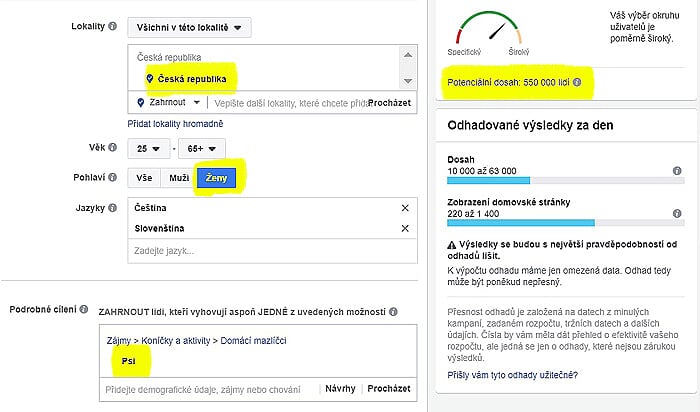Click Přišly vám tyto odhady užitečné link

pyautogui.click(x=512, y=375)
